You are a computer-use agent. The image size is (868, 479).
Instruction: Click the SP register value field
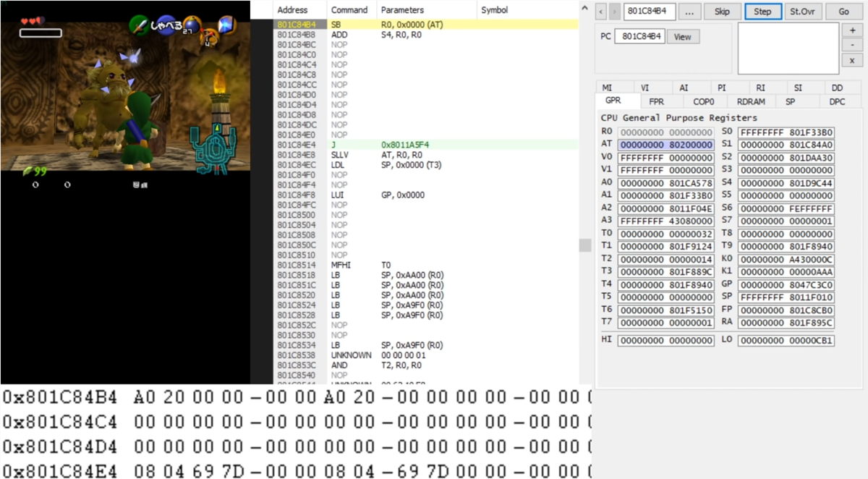tap(786, 297)
